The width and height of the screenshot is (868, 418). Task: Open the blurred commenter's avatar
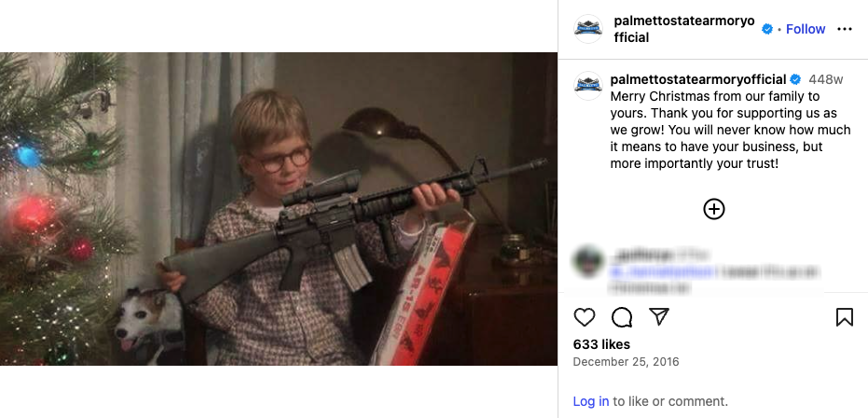[x=588, y=262]
